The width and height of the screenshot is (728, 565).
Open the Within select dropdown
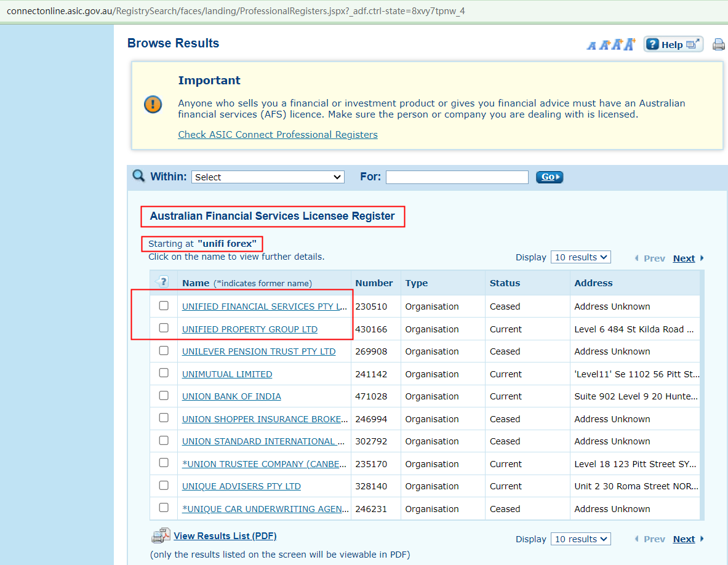(x=268, y=177)
